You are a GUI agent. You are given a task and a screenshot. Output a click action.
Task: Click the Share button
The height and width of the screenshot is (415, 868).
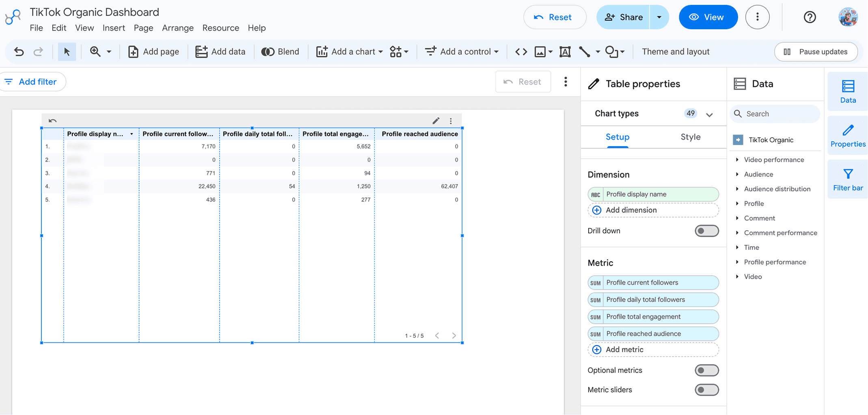coord(623,17)
